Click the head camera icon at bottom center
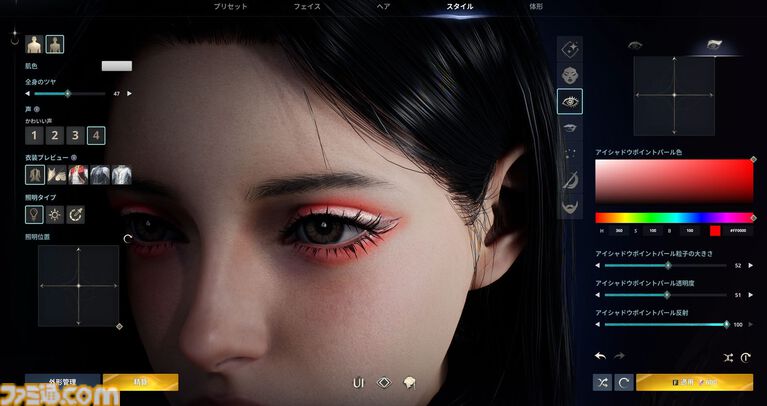Screen dimensions: 767x406 [x=409, y=383]
